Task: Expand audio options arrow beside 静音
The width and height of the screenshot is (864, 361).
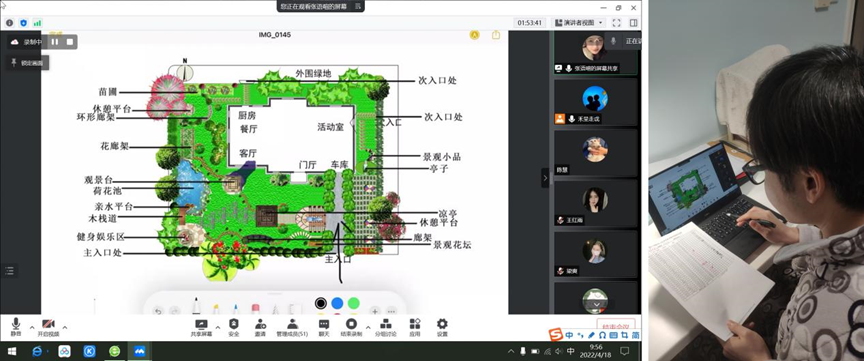Action: pos(31,326)
